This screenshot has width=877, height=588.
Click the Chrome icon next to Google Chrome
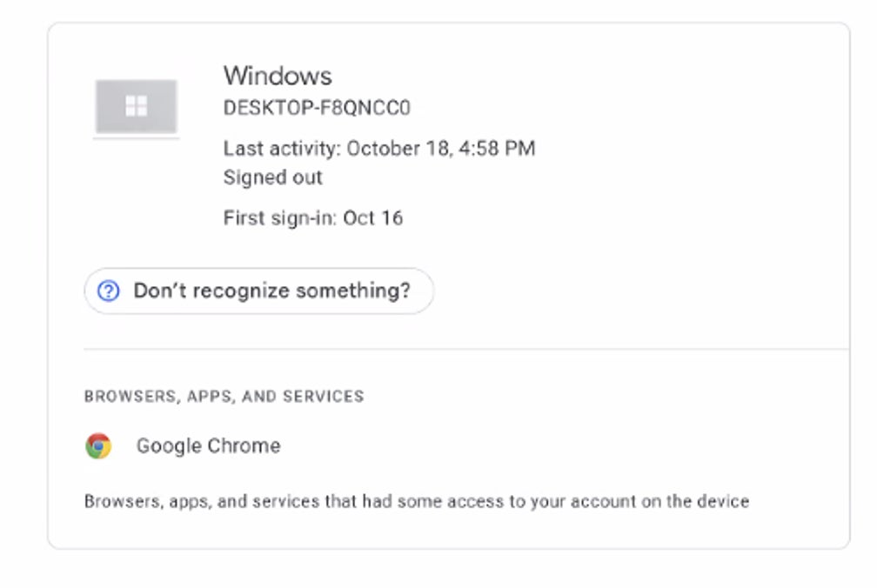(97, 445)
